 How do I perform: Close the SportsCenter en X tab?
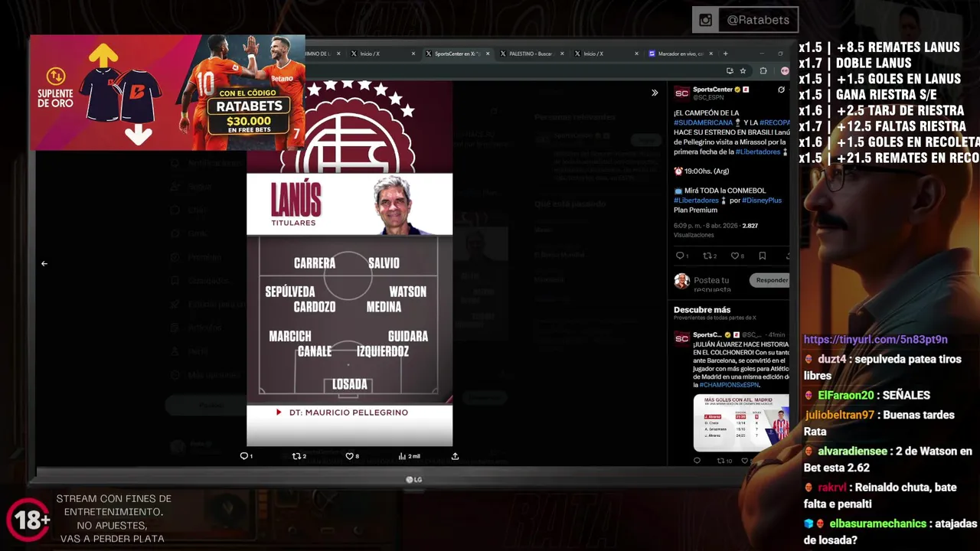click(x=488, y=54)
